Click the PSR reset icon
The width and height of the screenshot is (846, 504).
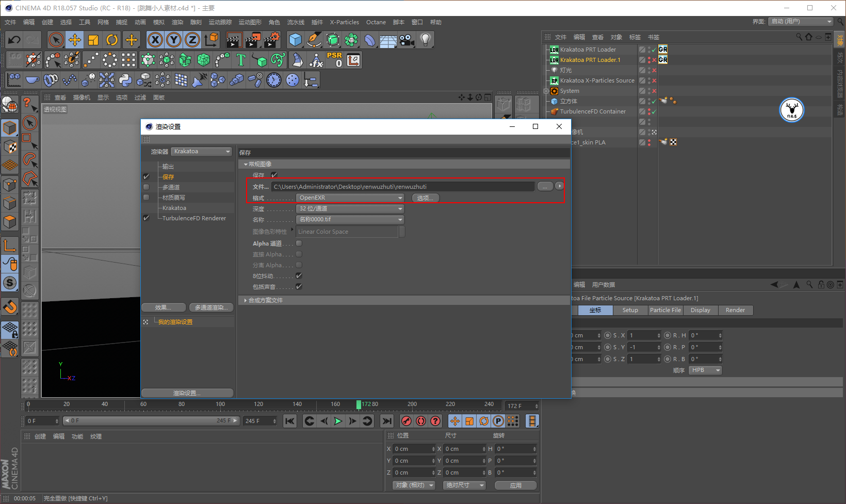tap(334, 60)
